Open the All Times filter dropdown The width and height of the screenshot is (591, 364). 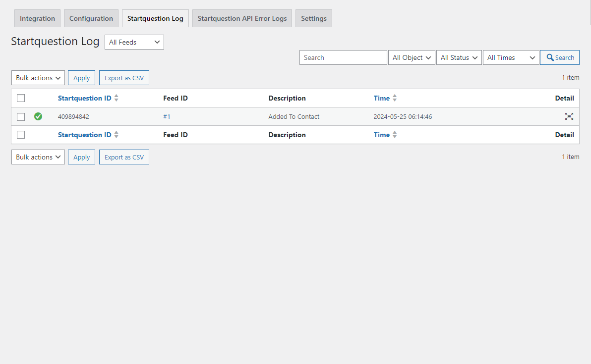tap(511, 57)
